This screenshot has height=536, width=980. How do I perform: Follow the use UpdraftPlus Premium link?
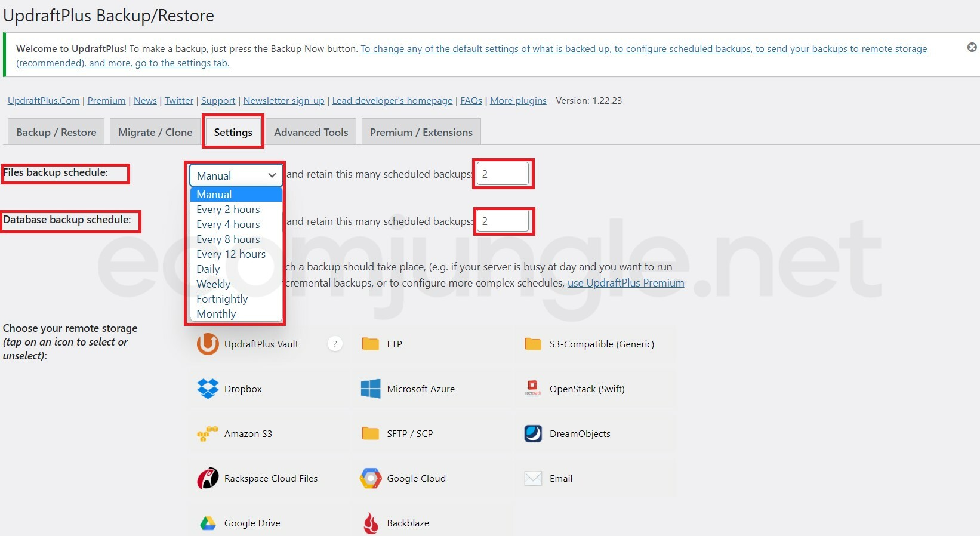coord(625,283)
